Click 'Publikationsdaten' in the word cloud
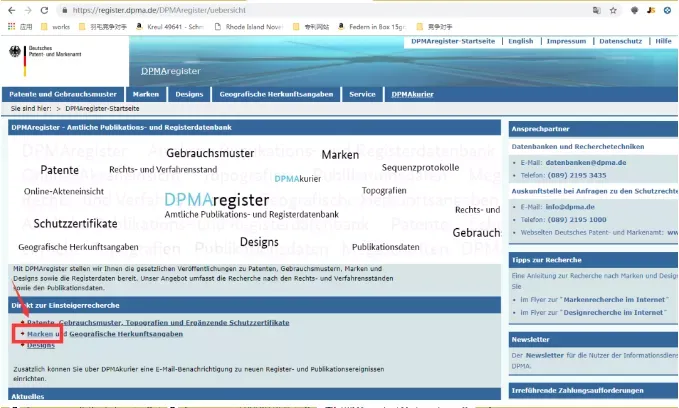Screen dimensions: 679x408 pos(385,247)
